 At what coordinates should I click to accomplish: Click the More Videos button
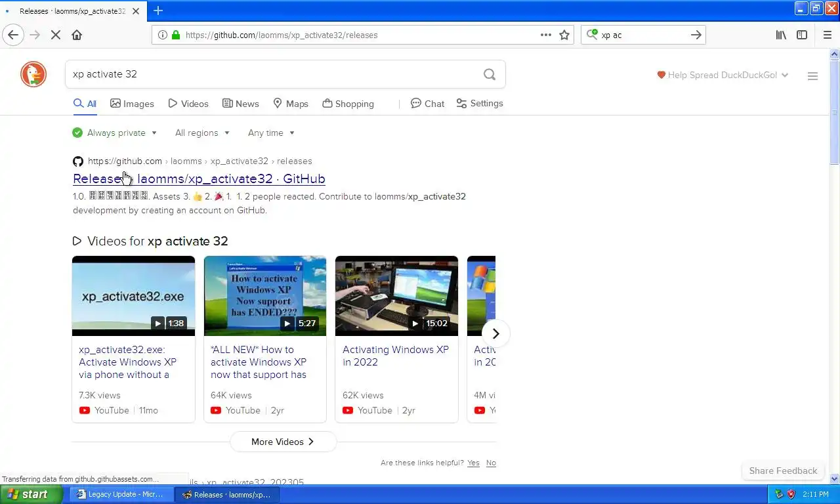[283, 442]
